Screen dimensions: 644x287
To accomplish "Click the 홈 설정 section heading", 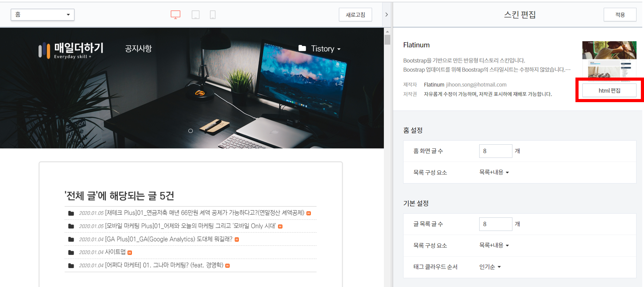I will pos(413,130).
